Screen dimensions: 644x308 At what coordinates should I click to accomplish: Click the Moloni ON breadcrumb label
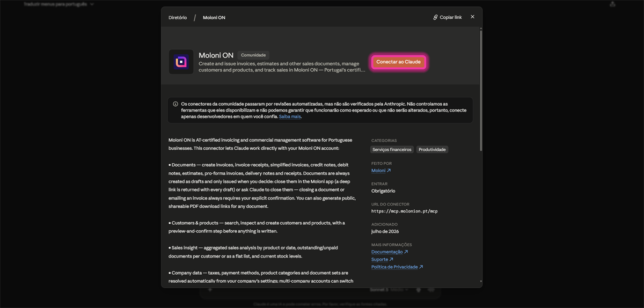click(x=214, y=18)
